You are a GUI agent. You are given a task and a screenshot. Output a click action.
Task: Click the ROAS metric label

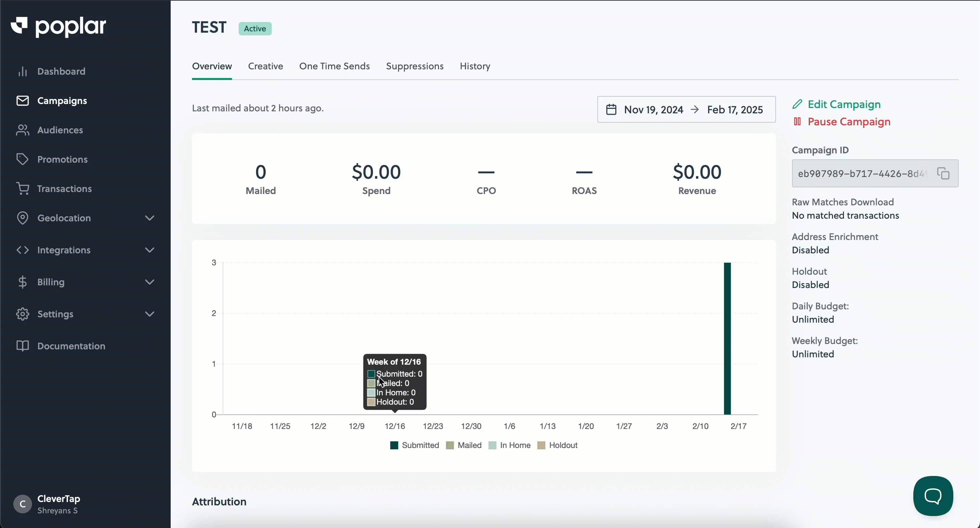[584, 191]
